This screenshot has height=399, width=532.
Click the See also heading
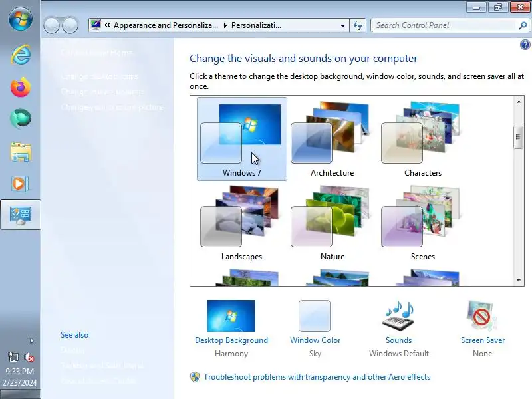pyautogui.click(x=74, y=335)
